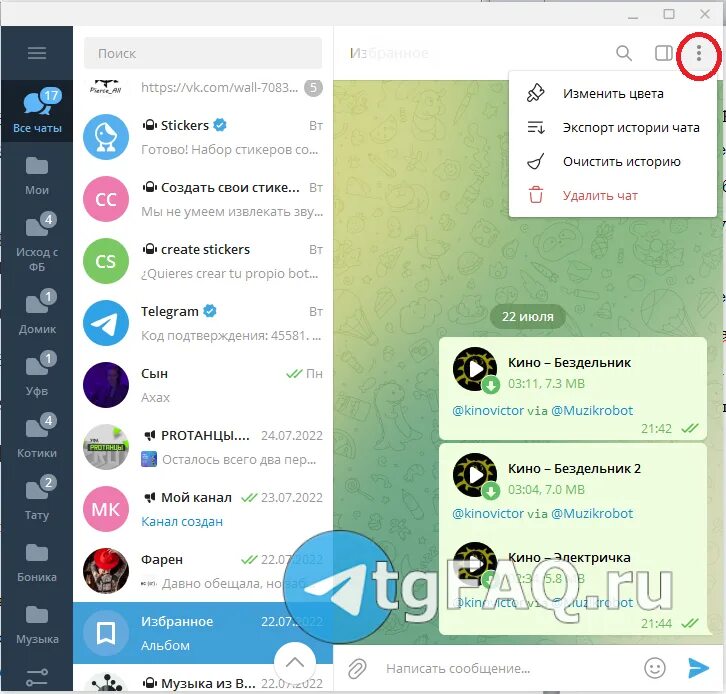Image resolution: width=726 pixels, height=694 pixels.
Task: Open @kinovictor link under Бездельник 2
Action: click(x=488, y=513)
